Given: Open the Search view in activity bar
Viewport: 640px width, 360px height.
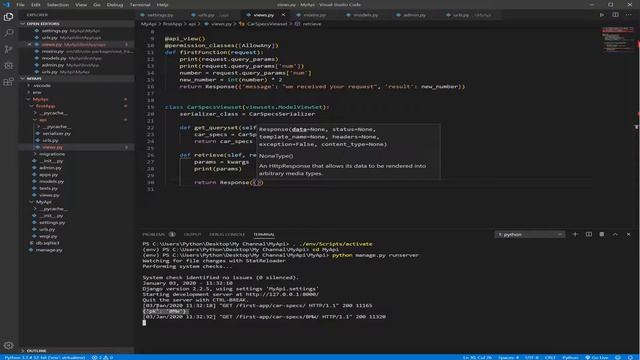Looking at the screenshot, I should (8, 33).
